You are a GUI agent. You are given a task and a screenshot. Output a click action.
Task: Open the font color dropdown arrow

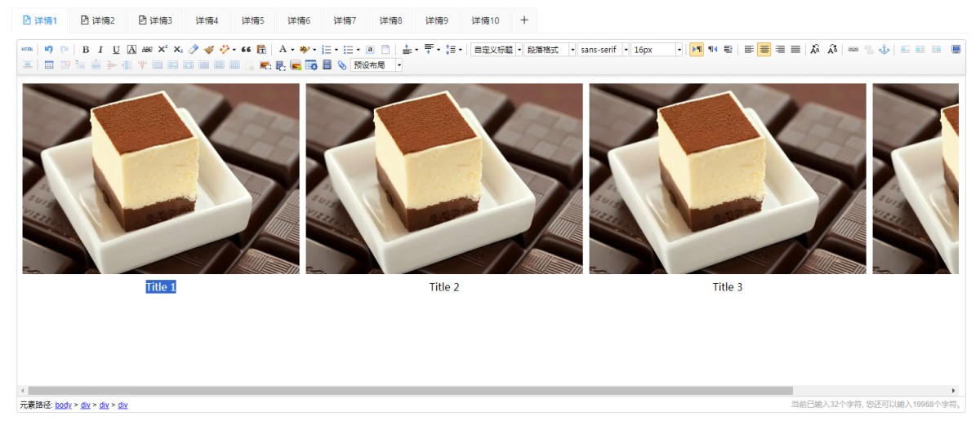point(292,50)
